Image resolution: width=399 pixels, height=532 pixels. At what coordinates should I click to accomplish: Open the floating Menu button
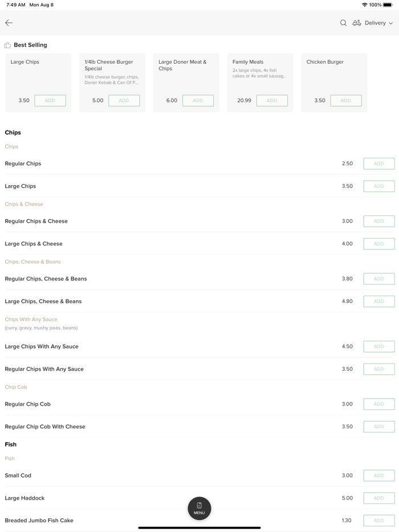point(199,508)
